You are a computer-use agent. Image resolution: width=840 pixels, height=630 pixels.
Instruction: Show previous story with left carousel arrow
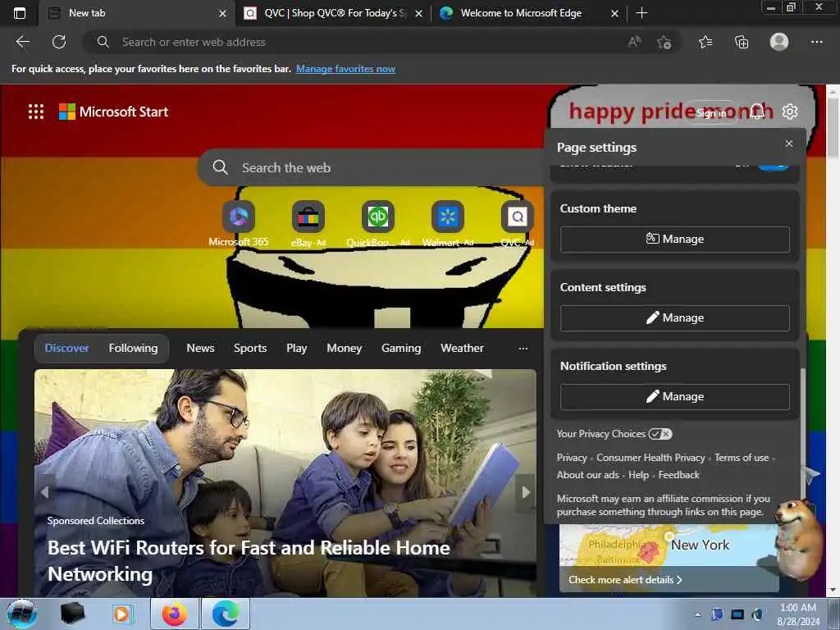45,492
